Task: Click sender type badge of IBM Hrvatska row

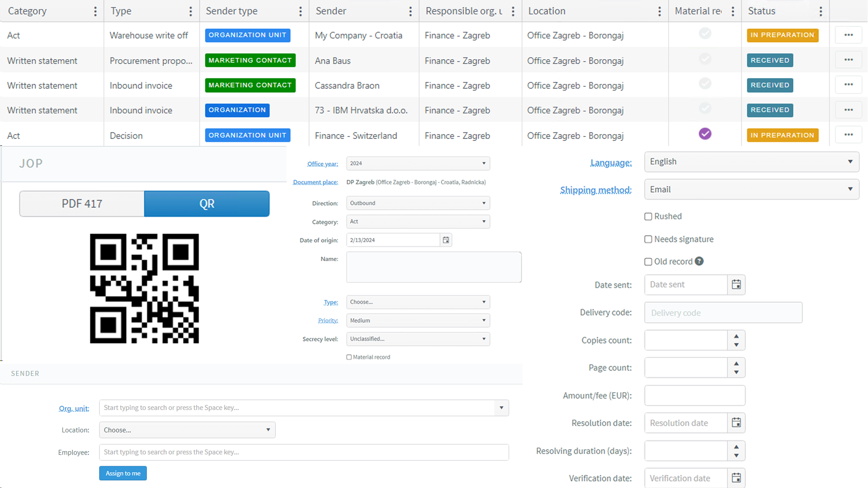Action: [237, 110]
